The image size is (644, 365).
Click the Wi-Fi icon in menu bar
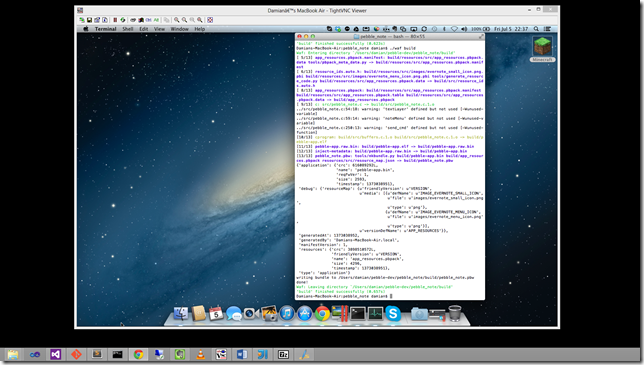click(x=454, y=29)
